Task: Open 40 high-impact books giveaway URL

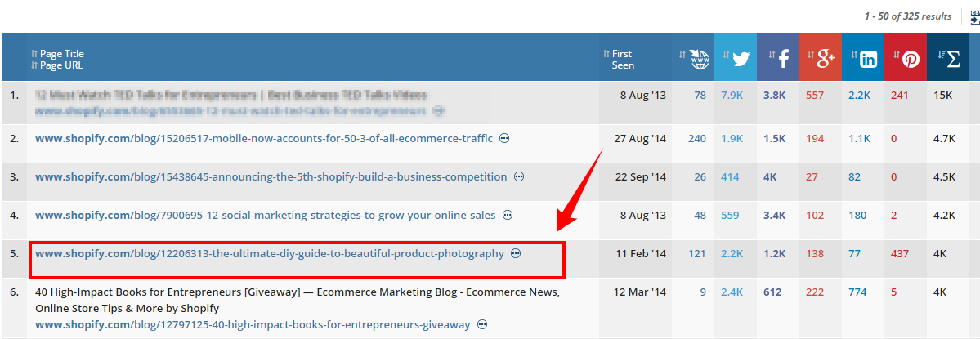Action: pos(253,325)
